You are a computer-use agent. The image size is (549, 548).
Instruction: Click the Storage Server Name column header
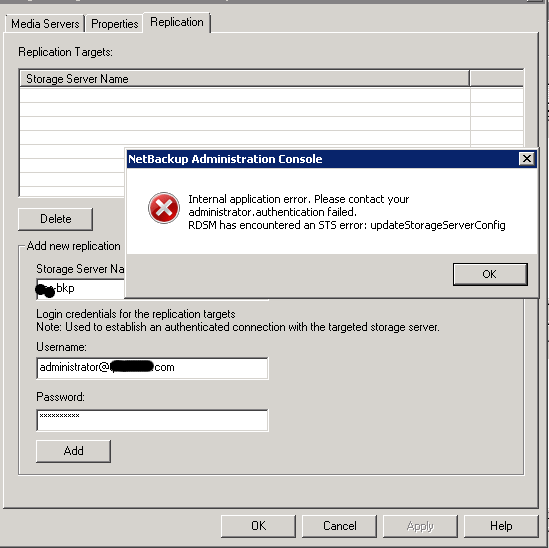[244, 79]
